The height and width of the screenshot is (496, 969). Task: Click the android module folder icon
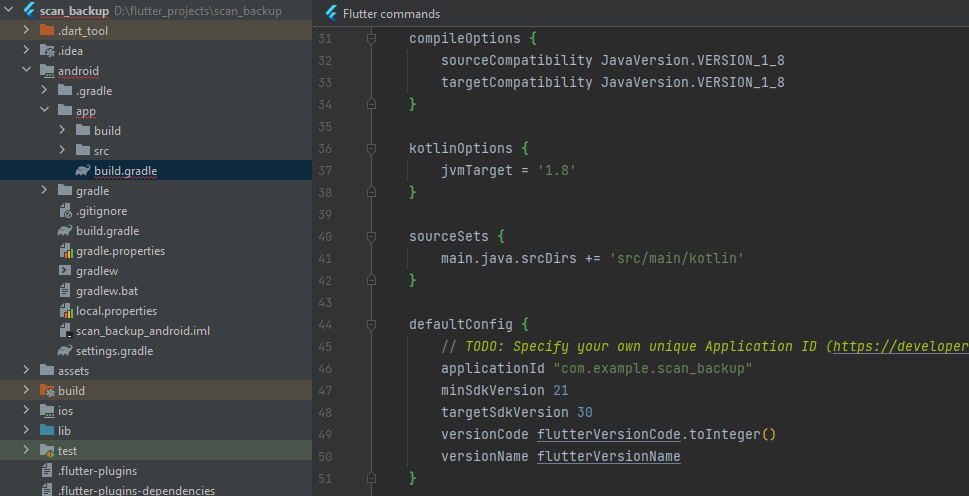point(47,70)
